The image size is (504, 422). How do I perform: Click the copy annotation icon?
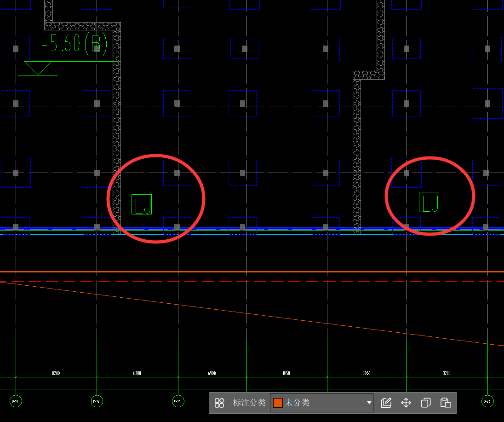425,403
